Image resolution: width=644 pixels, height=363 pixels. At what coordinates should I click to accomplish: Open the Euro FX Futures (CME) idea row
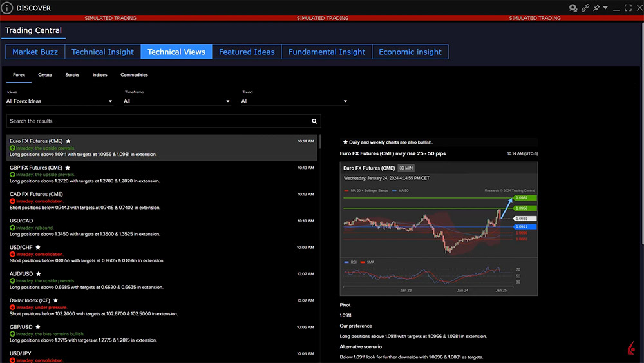click(162, 148)
